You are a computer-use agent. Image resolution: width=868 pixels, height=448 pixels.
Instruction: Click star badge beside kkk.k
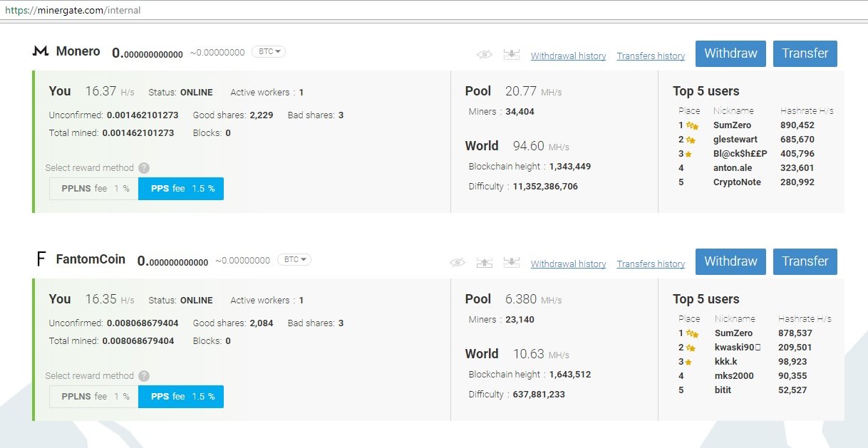(x=689, y=362)
